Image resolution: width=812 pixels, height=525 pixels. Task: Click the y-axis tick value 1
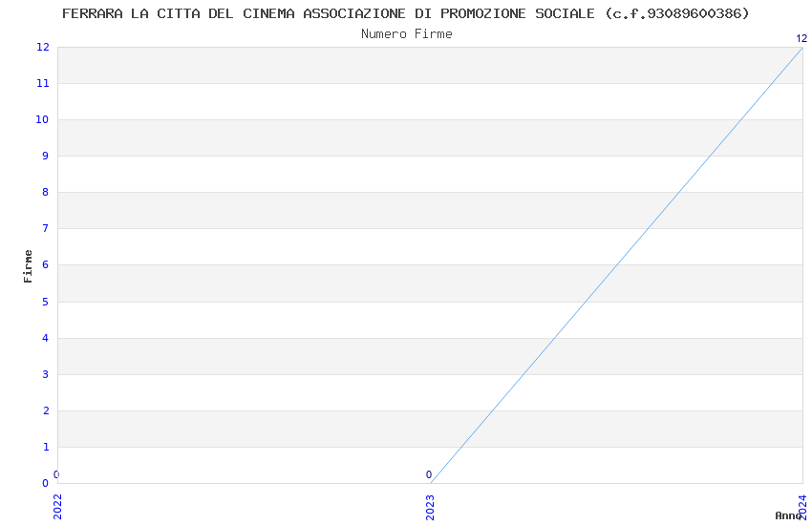click(46, 447)
